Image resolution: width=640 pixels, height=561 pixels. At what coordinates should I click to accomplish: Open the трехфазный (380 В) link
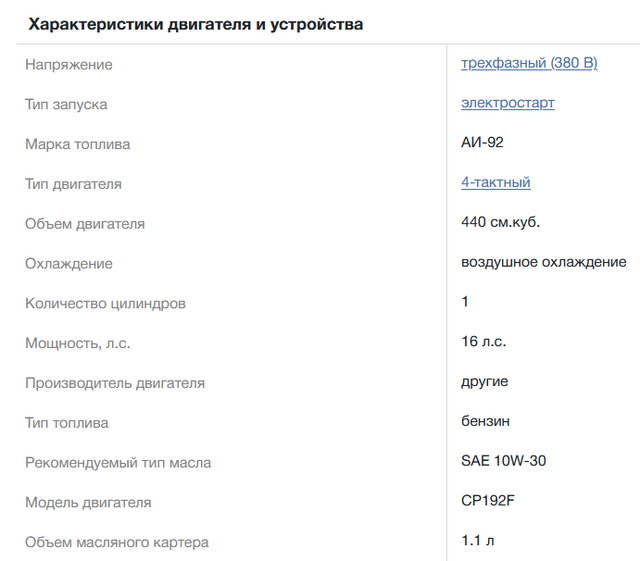click(528, 63)
